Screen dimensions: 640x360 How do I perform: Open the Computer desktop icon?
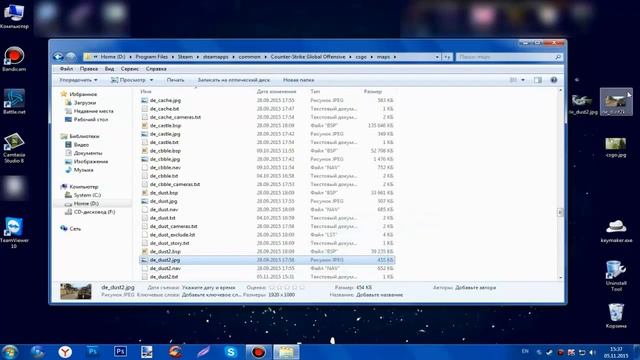point(14,16)
